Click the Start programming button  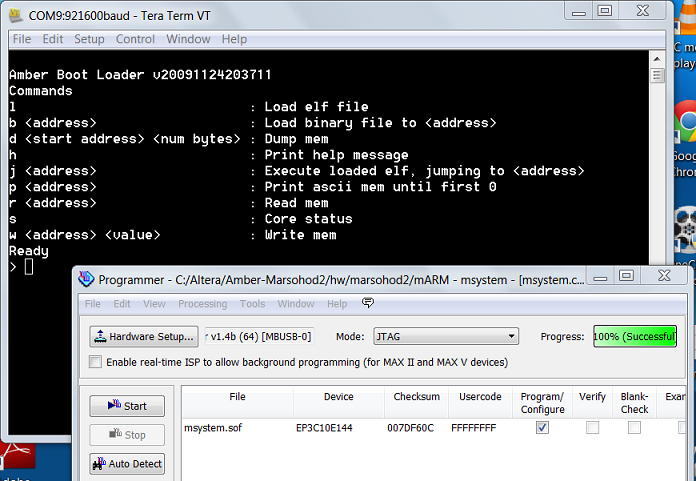(127, 406)
